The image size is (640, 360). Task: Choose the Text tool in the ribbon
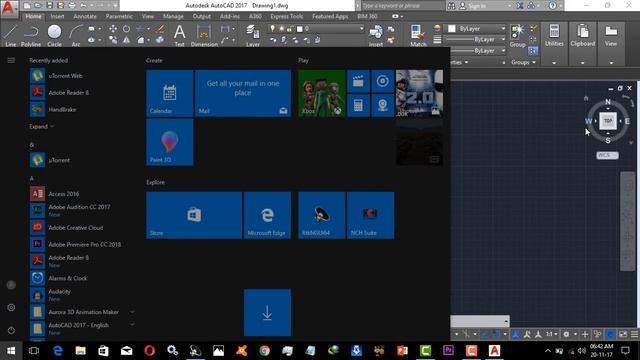coord(180,35)
